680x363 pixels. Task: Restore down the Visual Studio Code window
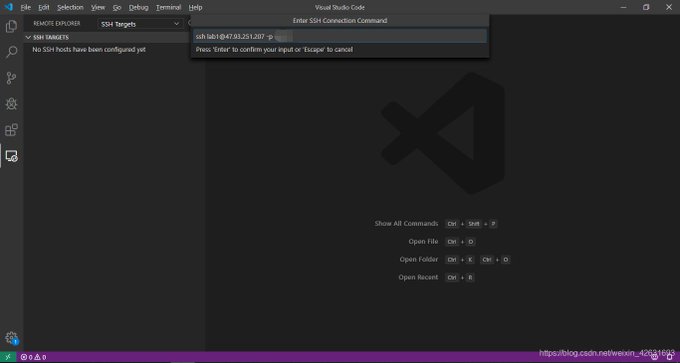(x=646, y=7)
